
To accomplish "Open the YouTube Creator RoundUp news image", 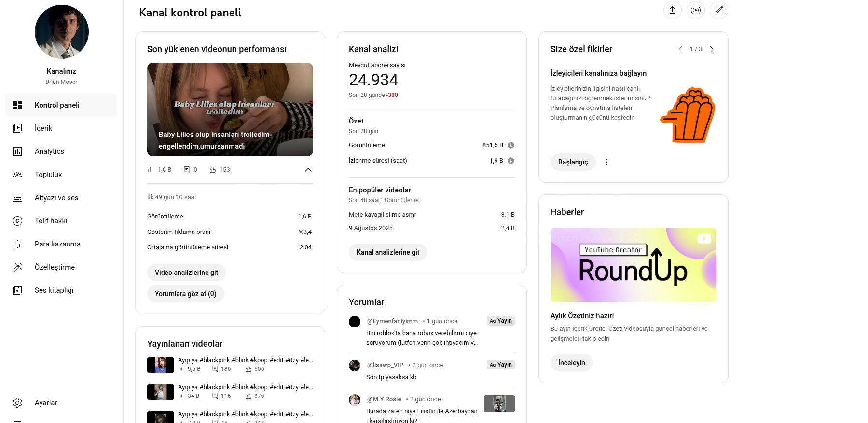I will 634,265.
